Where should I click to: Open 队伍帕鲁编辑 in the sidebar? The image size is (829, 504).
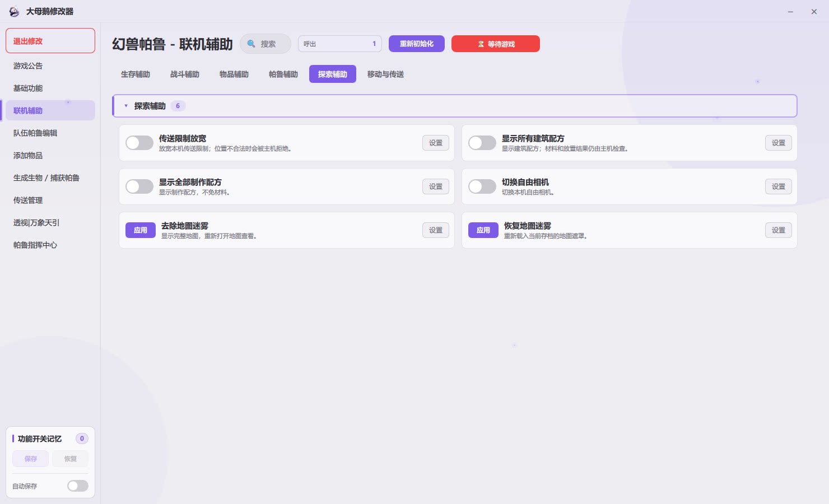(x=50, y=133)
